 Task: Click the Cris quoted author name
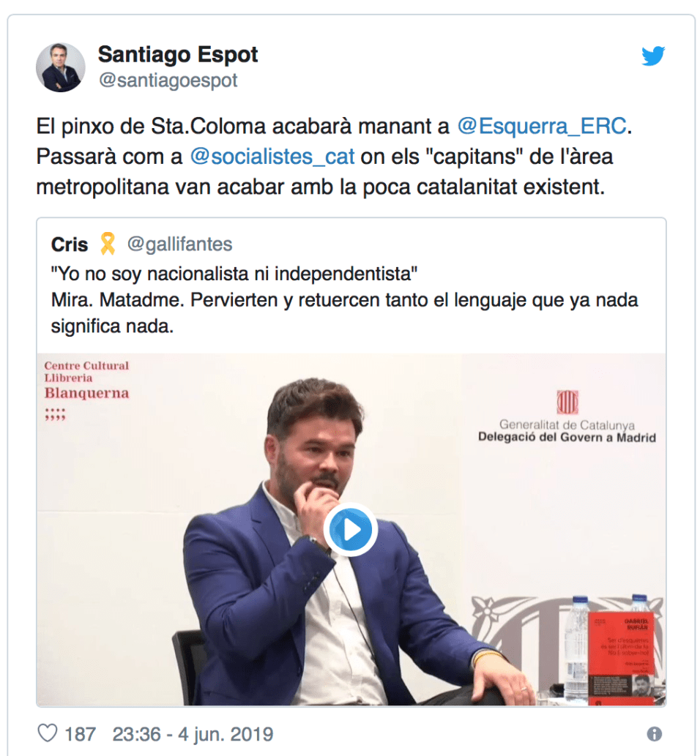pos(70,244)
